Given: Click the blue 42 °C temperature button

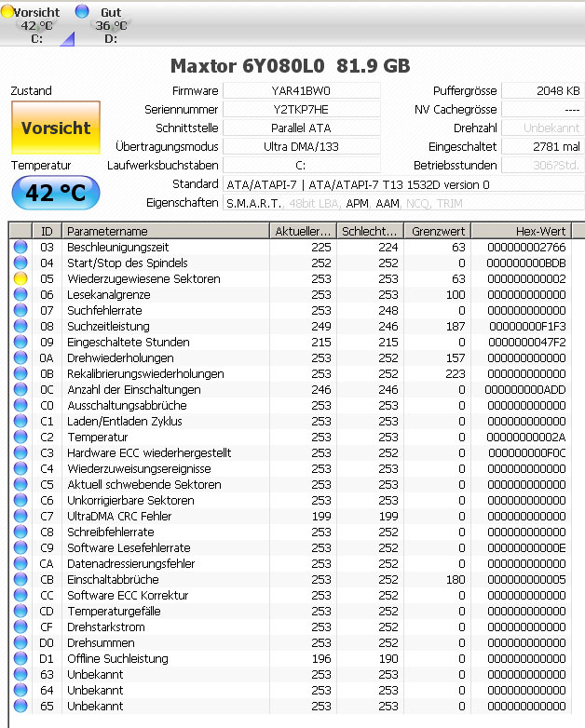Looking at the screenshot, I should [x=56, y=193].
